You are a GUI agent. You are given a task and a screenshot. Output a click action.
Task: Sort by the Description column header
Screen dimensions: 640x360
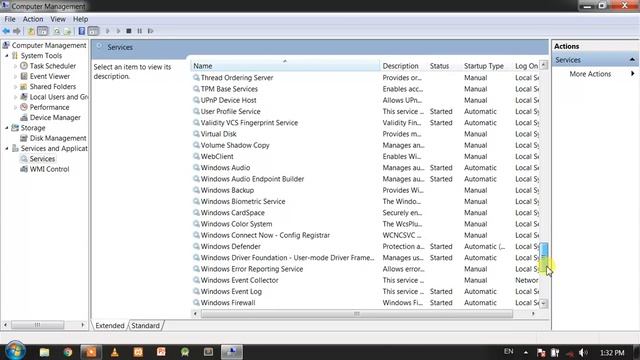tap(402, 66)
